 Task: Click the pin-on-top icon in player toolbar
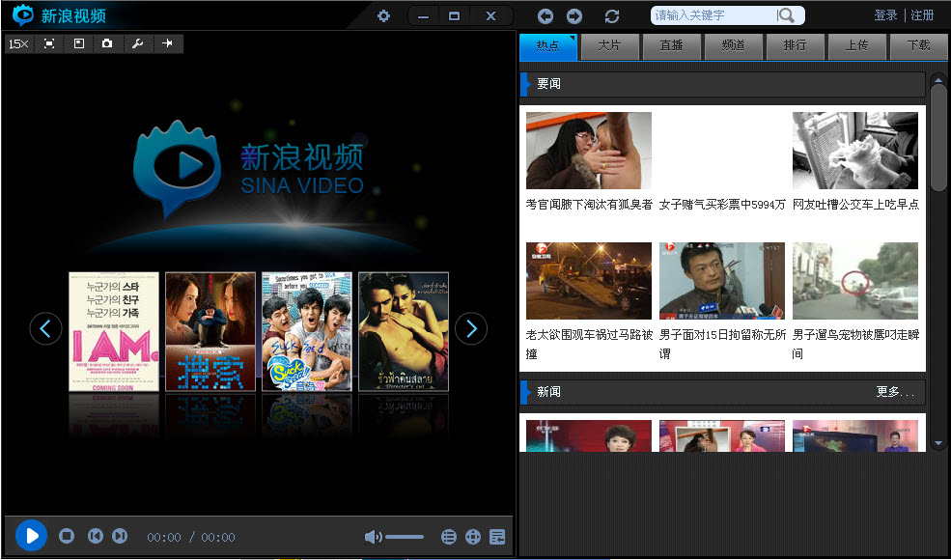(167, 43)
